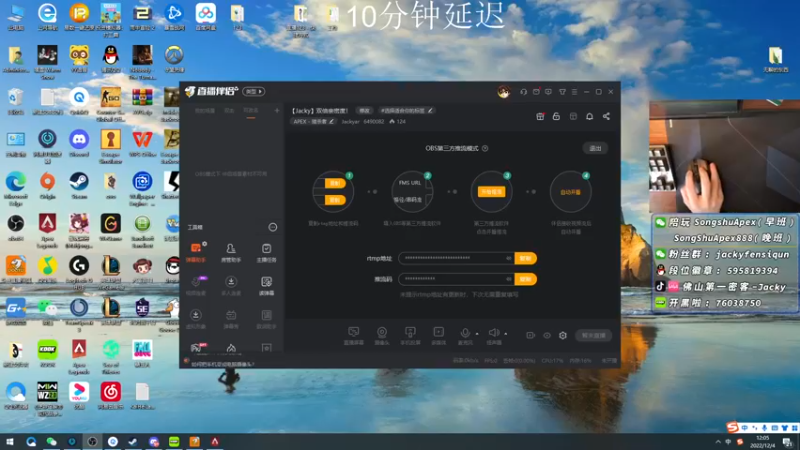The width and height of the screenshot is (800, 450).
Task: Reveal the stream key with its eye icon
Action: tap(508, 279)
